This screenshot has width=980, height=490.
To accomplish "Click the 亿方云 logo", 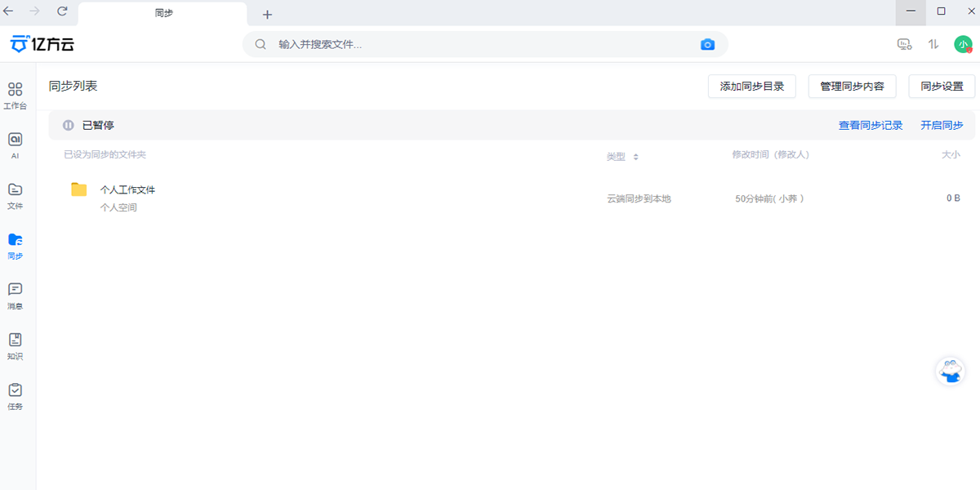I will coord(42,44).
